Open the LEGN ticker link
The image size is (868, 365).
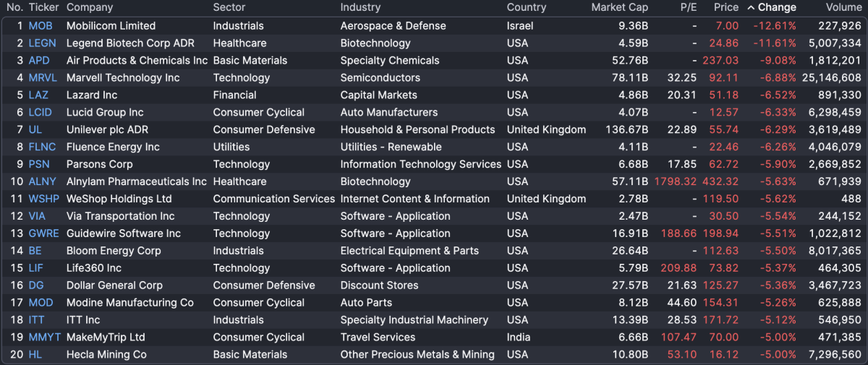42,43
